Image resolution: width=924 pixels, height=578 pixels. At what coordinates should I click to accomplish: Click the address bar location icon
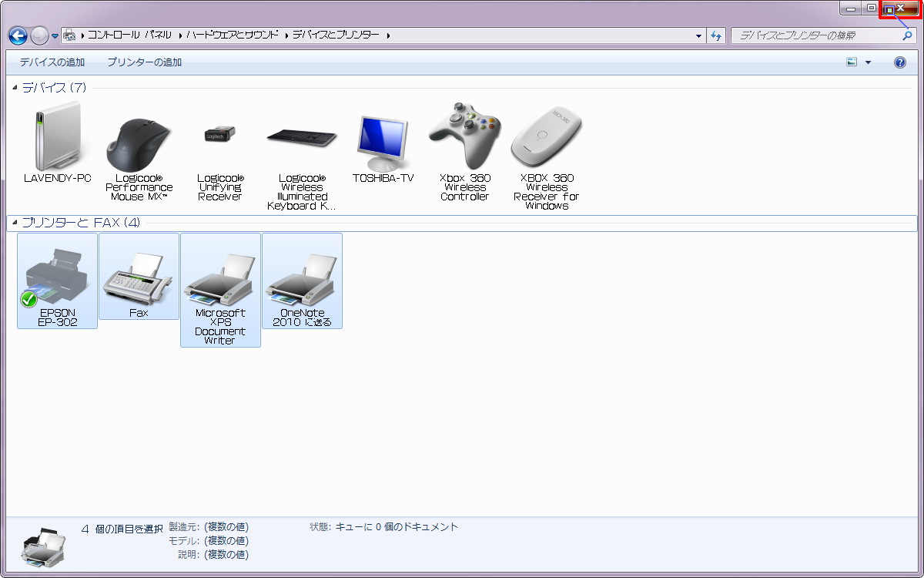point(69,35)
